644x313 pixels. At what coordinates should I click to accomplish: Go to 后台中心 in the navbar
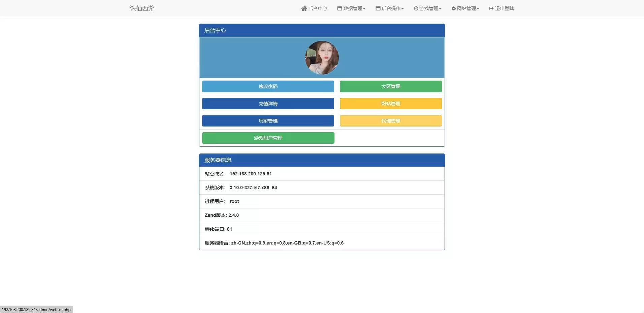pyautogui.click(x=314, y=8)
